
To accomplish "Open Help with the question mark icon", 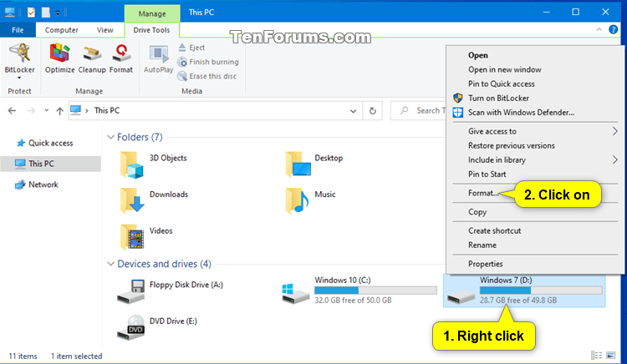I will (613, 29).
